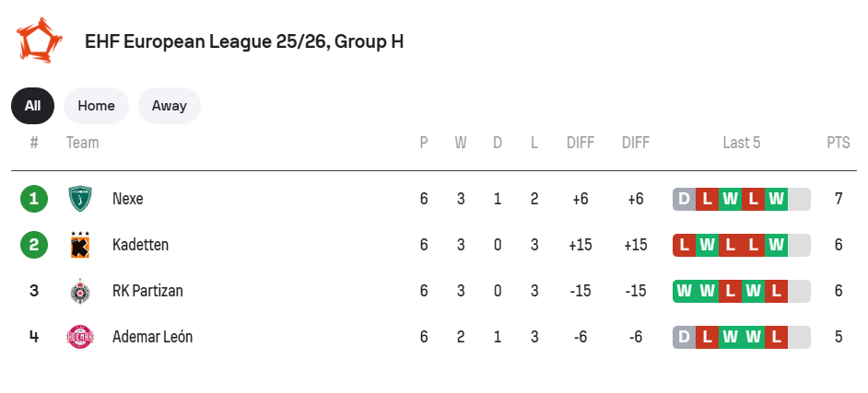The image size is (868, 393).
Task: Click the EHF European League orange logo
Action: tap(38, 40)
